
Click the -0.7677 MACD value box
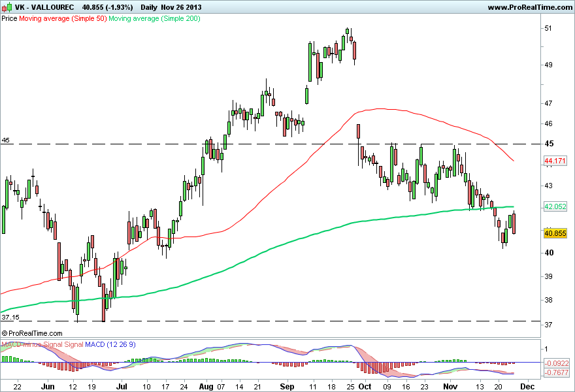(x=557, y=372)
